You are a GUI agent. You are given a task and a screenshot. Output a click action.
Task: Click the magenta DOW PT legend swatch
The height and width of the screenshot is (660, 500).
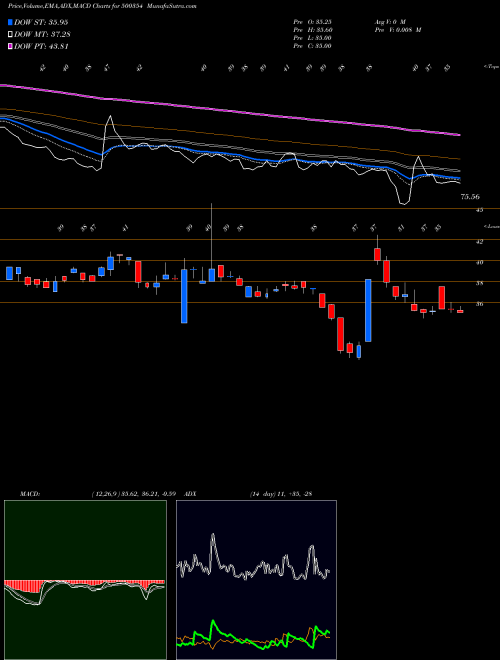coord(10,46)
